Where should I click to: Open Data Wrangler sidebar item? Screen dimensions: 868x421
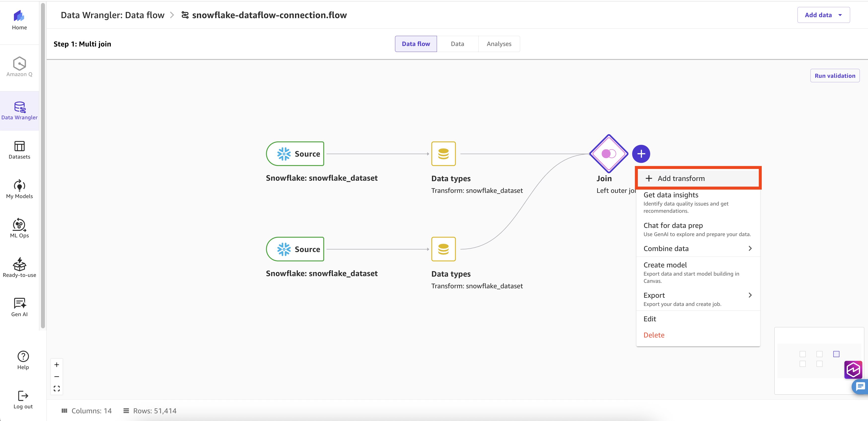tap(19, 111)
